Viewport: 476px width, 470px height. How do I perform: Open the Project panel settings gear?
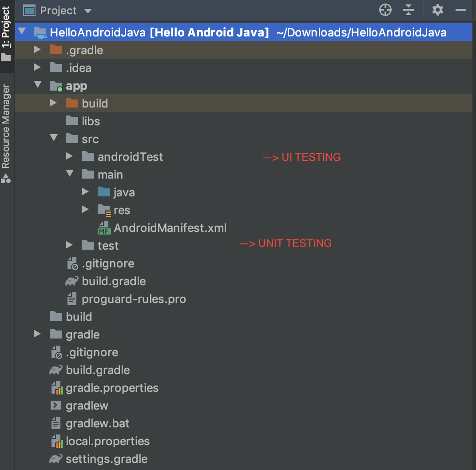[437, 10]
